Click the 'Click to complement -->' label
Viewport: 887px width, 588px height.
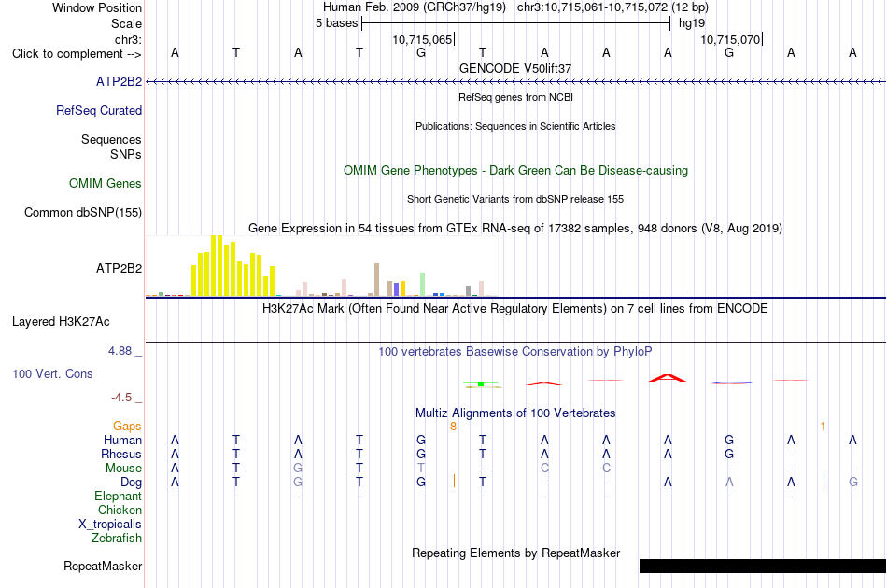pos(77,54)
